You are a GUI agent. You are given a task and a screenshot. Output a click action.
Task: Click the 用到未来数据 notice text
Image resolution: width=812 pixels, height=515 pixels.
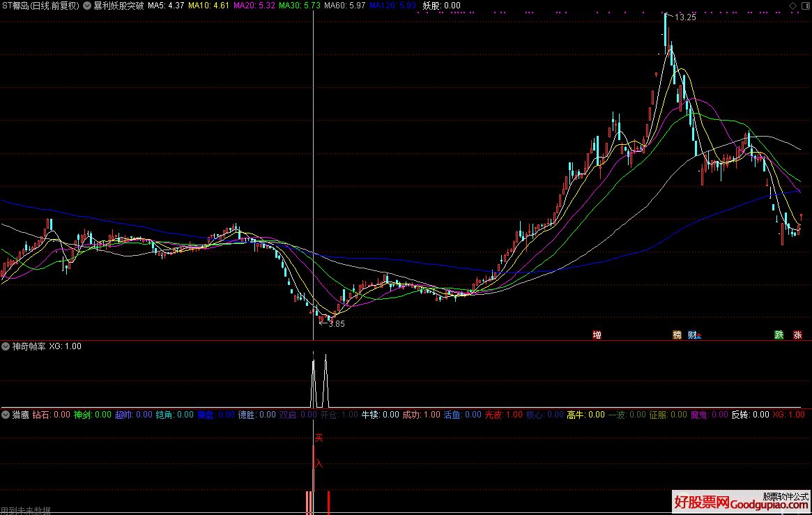click(x=25, y=511)
